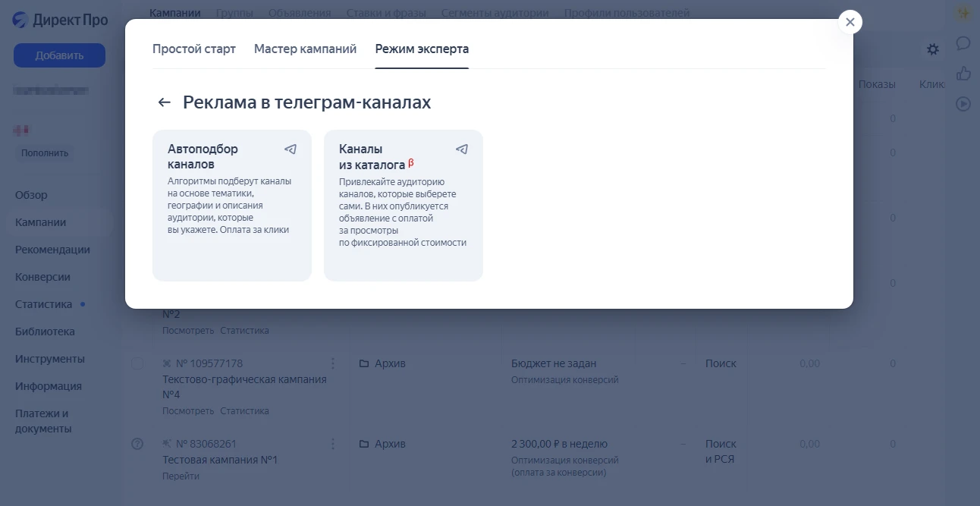The height and width of the screenshot is (506, 980).
Task: Open the settings gear in the toolbar
Action: (x=932, y=49)
